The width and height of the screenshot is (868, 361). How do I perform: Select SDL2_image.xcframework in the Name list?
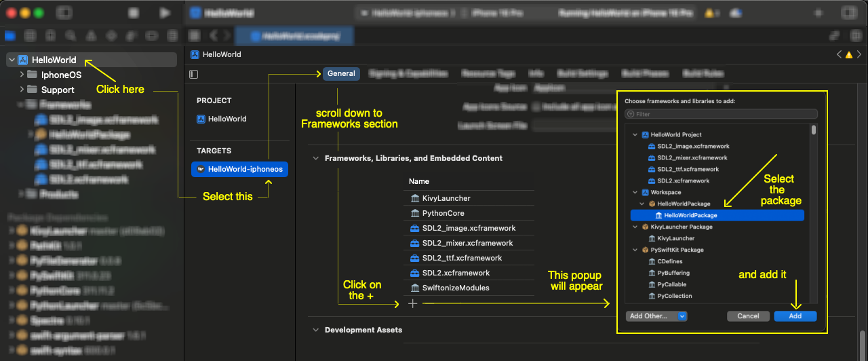(x=469, y=228)
